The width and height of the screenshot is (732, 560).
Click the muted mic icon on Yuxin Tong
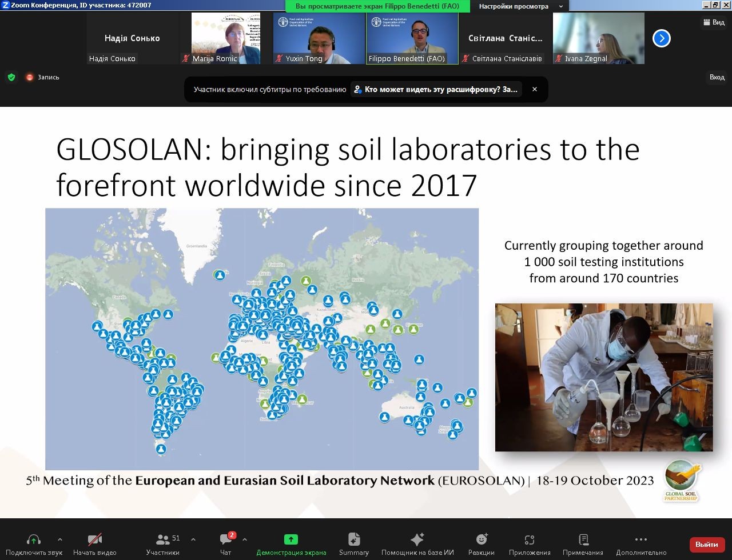(x=279, y=58)
